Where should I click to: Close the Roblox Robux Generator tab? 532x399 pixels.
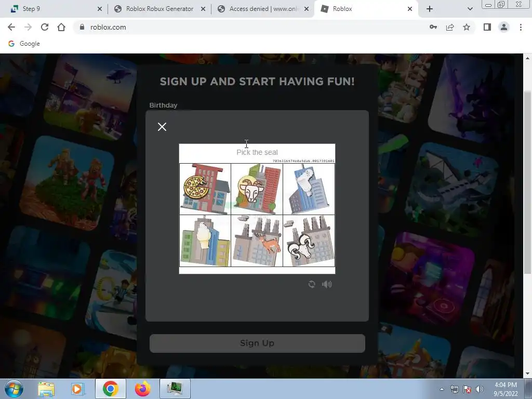pos(203,9)
